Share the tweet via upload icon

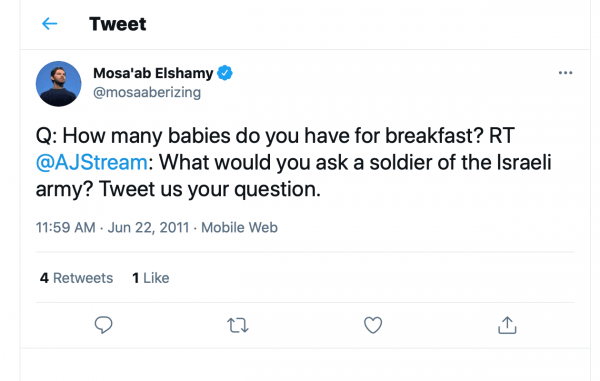tap(507, 325)
